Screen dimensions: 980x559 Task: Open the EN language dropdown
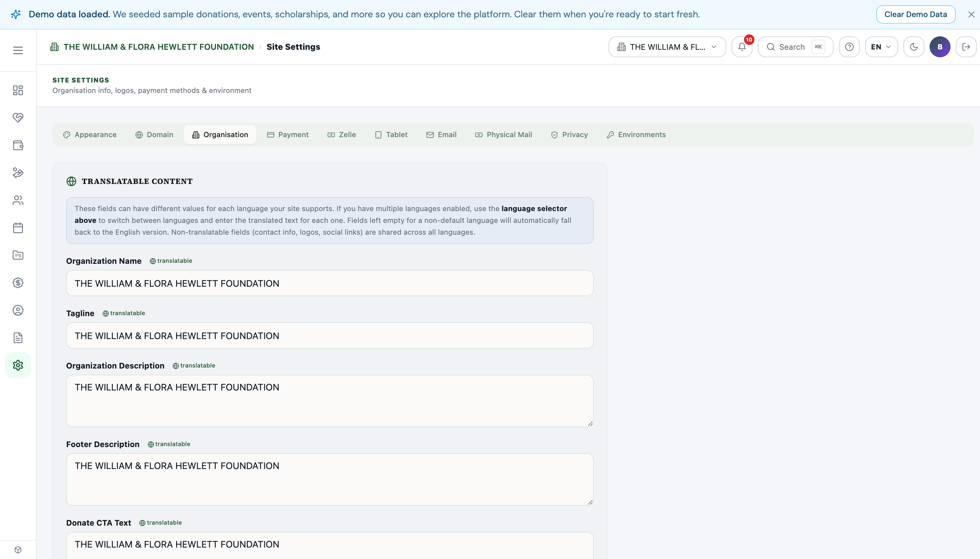pyautogui.click(x=881, y=47)
